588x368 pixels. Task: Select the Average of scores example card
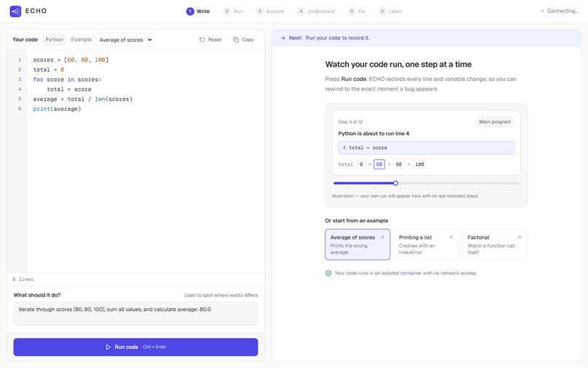tap(357, 245)
